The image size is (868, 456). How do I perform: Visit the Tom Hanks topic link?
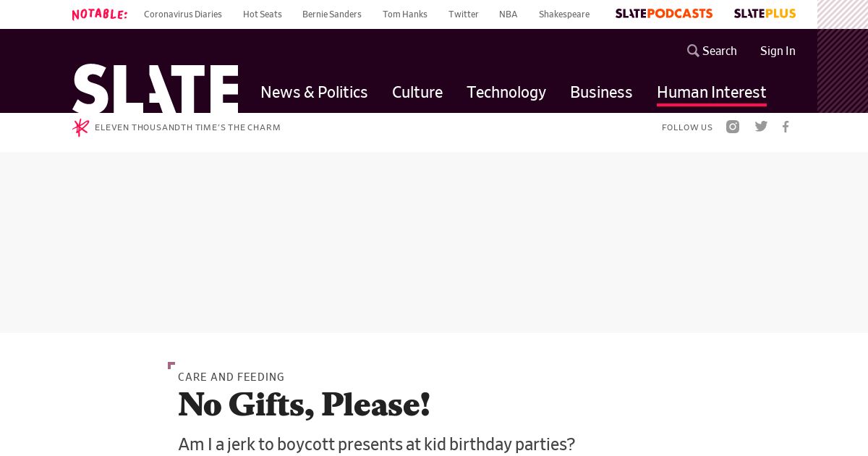[x=405, y=14]
